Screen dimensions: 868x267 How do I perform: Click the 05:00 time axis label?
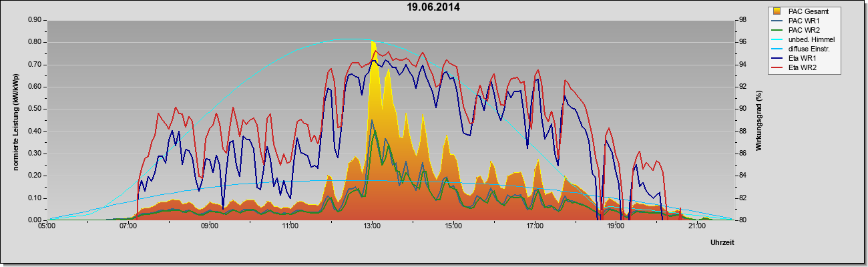[47, 226]
